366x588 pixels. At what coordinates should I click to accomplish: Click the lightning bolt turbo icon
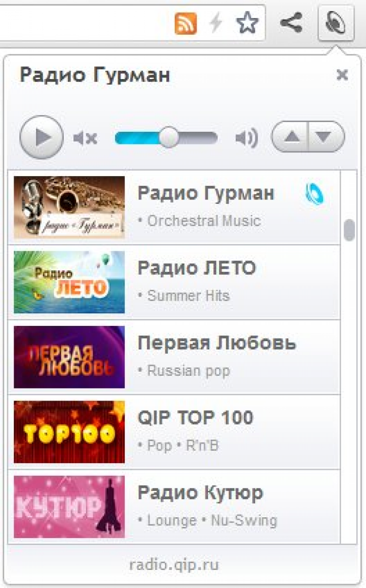(x=216, y=23)
